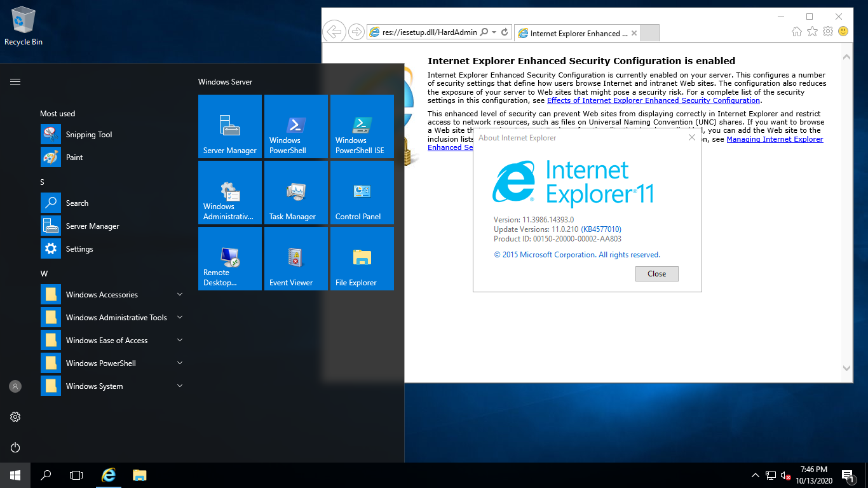Click Internet Explorer on the taskbar
The width and height of the screenshot is (868, 488).
tap(109, 475)
